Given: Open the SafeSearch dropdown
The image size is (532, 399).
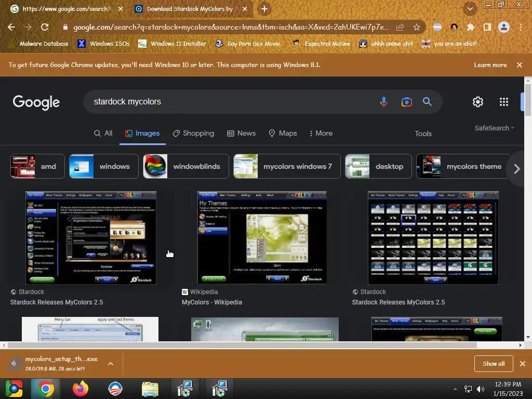Looking at the screenshot, I should coord(495,128).
